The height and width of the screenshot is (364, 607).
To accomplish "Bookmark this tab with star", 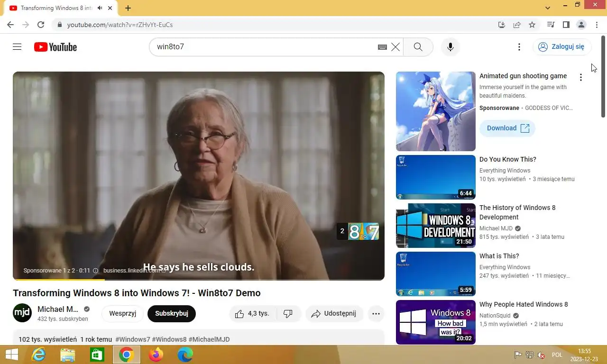I will click(532, 25).
